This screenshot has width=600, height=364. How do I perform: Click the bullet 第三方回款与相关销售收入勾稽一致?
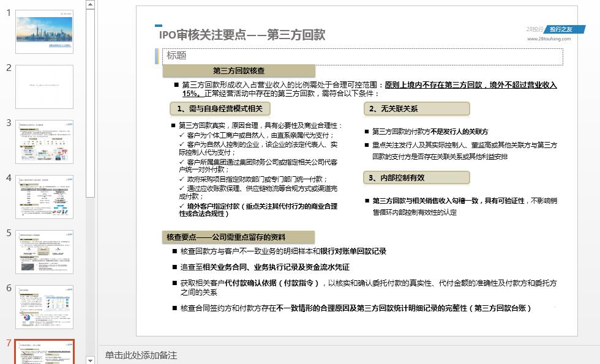click(x=461, y=207)
